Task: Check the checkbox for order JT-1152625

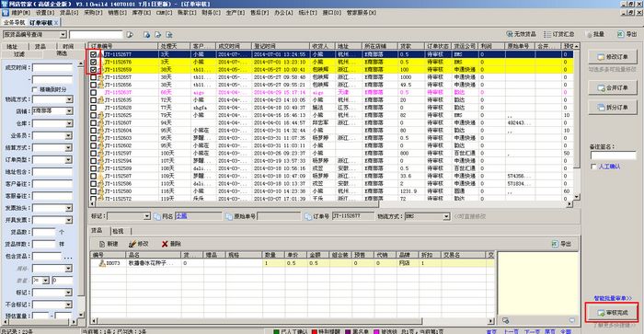Action: 94,115
